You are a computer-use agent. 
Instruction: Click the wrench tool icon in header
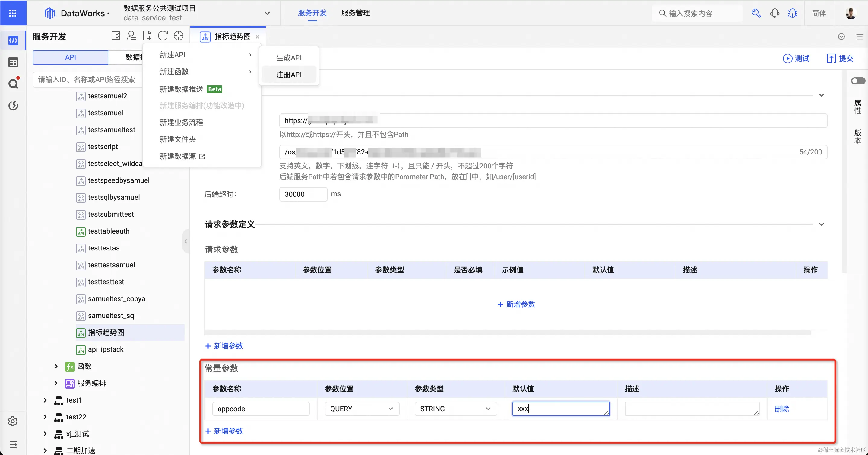[x=756, y=13]
